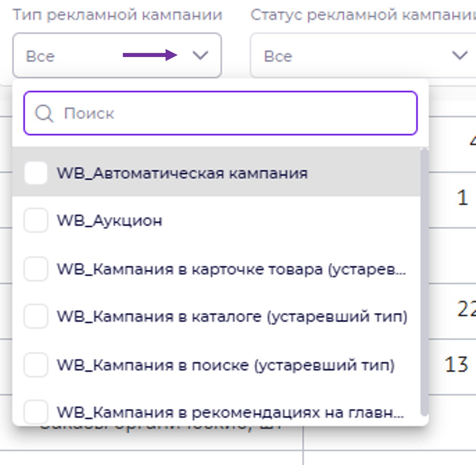
Task: Pick the WB_Аукцион list item label
Action: [x=110, y=221]
